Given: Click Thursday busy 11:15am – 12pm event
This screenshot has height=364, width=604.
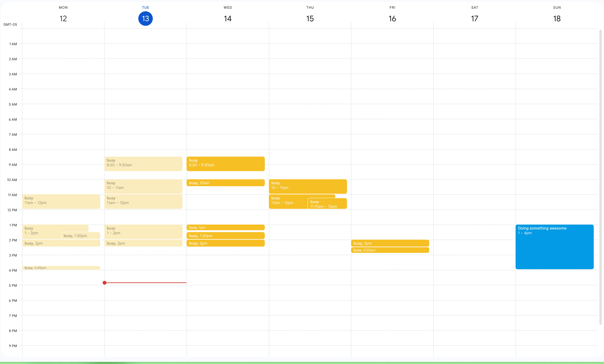Looking at the screenshot, I should 327,204.
